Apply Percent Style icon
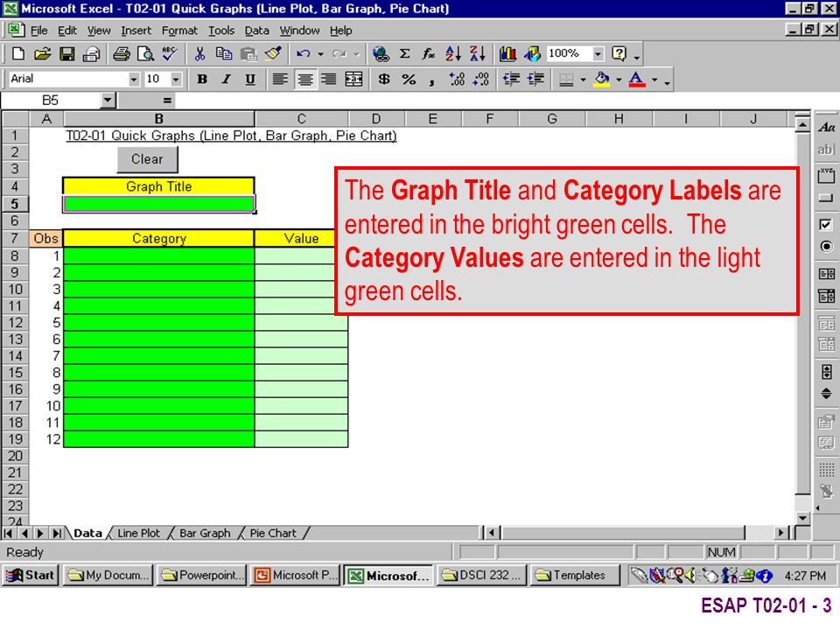The width and height of the screenshot is (840, 630). [409, 80]
